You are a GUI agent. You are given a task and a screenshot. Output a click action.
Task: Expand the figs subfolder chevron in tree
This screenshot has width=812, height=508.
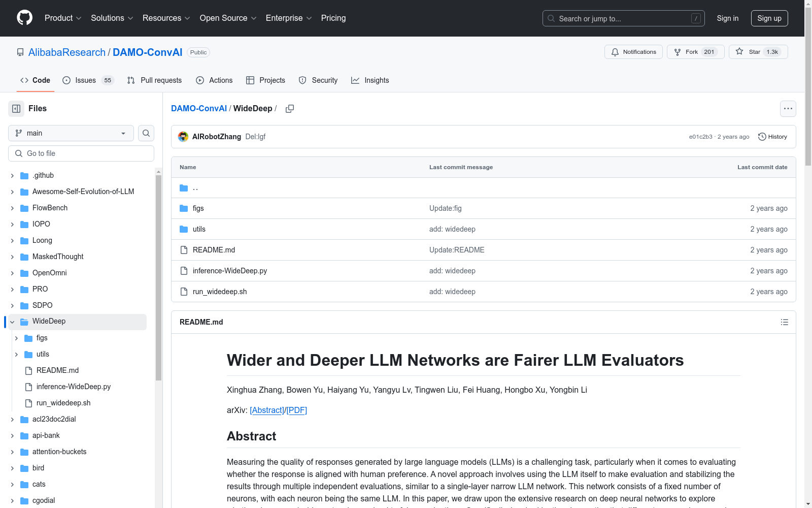click(x=16, y=338)
